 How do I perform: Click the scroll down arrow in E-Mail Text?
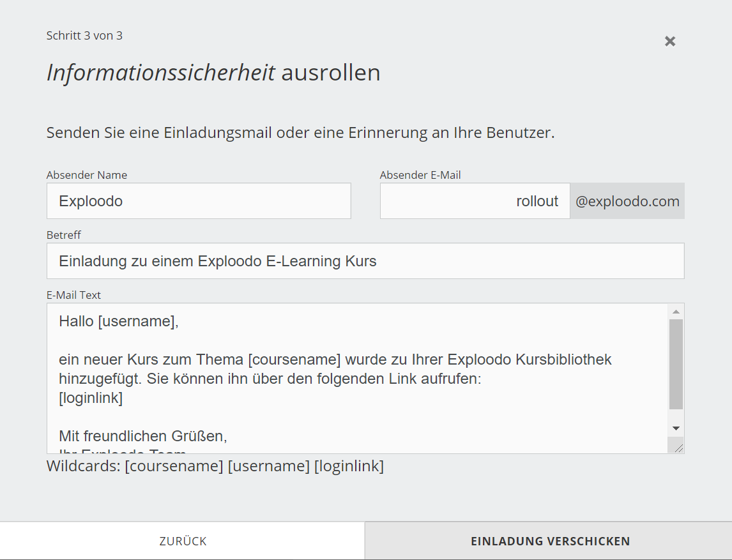pos(676,428)
